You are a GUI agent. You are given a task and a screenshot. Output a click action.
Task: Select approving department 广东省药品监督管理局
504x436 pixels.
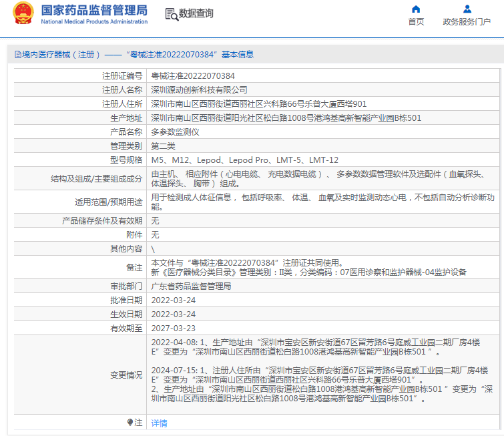coord(191,286)
